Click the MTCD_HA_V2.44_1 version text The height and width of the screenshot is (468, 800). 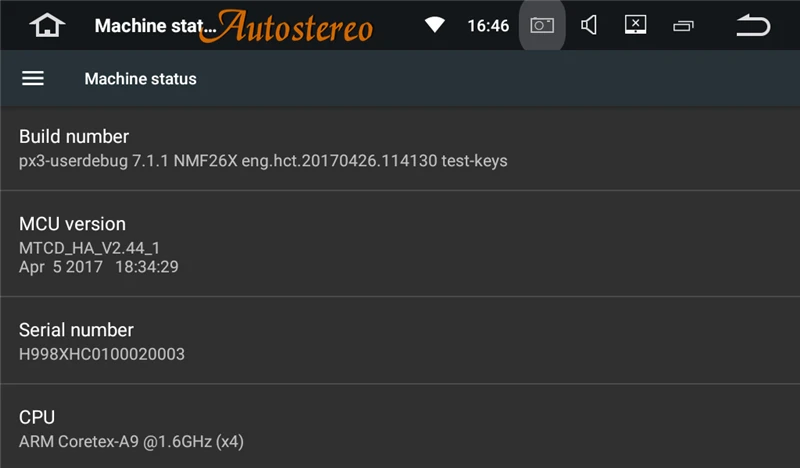coord(90,247)
